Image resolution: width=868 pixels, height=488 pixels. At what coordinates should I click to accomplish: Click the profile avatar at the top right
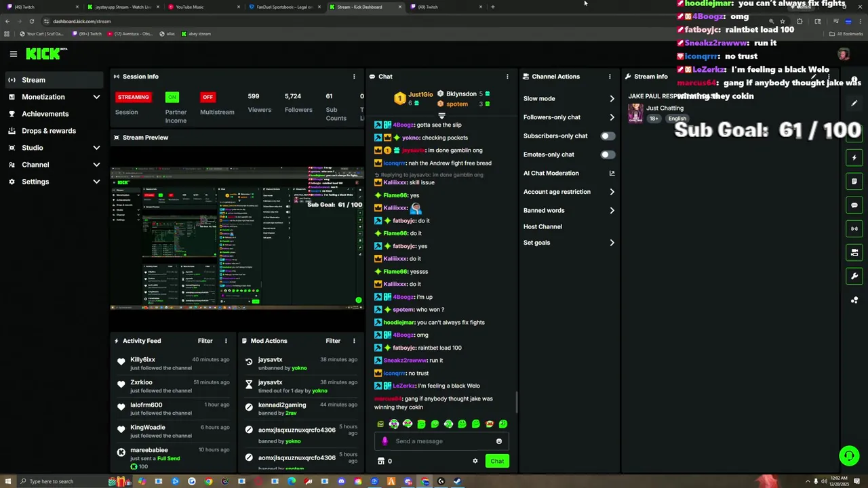(844, 54)
